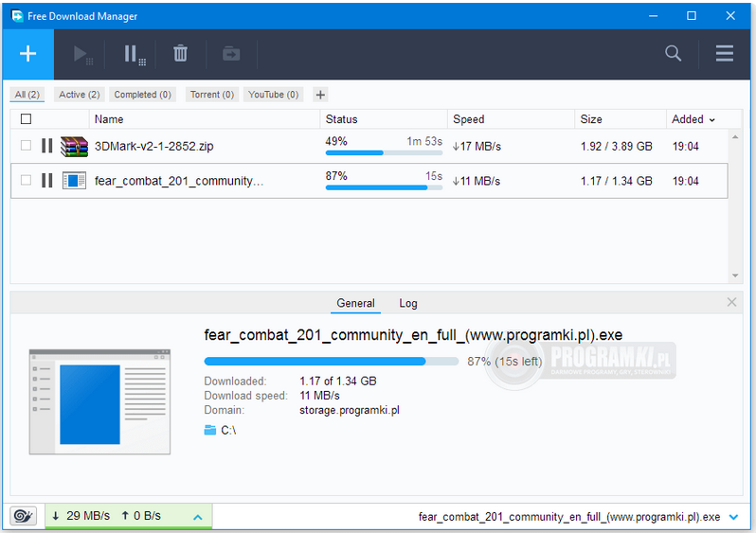The image size is (756, 533).
Task: Click the details panel file title
Action: [x=413, y=334]
